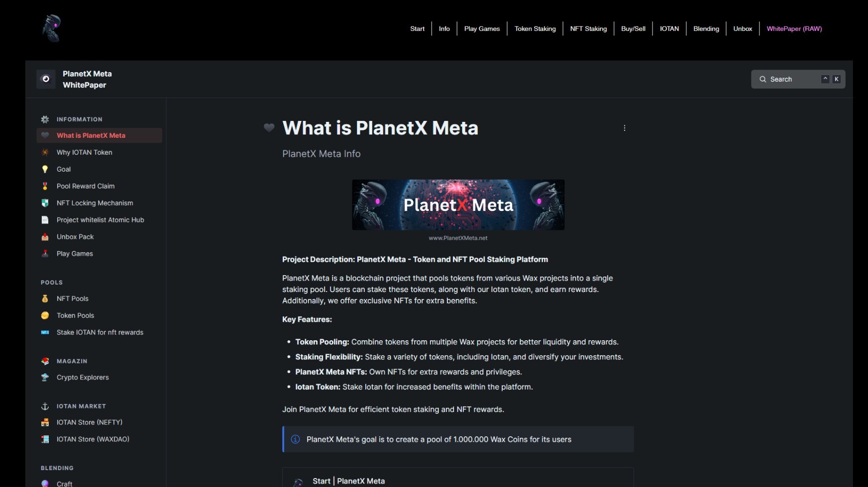This screenshot has width=868, height=487.
Task: Open the WhitePaper (RAW) link
Action: (794, 28)
